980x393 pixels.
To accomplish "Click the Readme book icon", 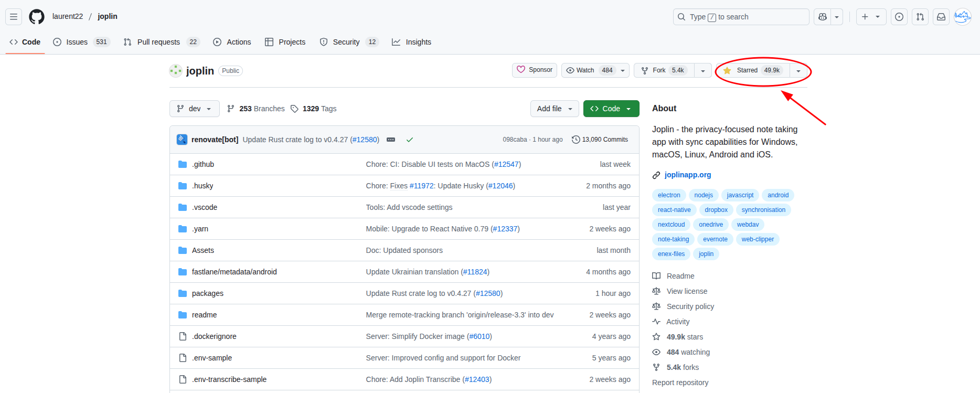I will click(656, 276).
